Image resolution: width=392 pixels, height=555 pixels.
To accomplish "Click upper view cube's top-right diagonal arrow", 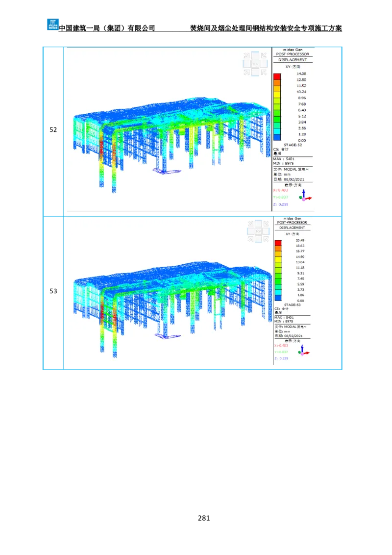I will tap(263, 55).
